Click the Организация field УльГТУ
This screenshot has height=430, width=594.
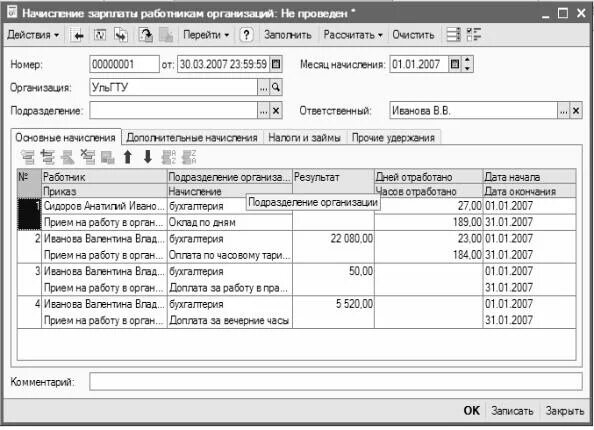click(174, 88)
